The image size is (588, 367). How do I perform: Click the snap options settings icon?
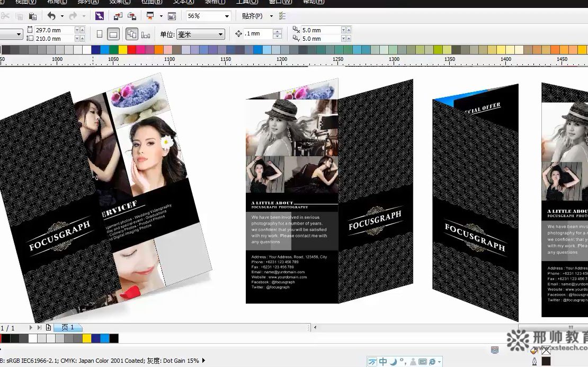pyautogui.click(x=282, y=16)
